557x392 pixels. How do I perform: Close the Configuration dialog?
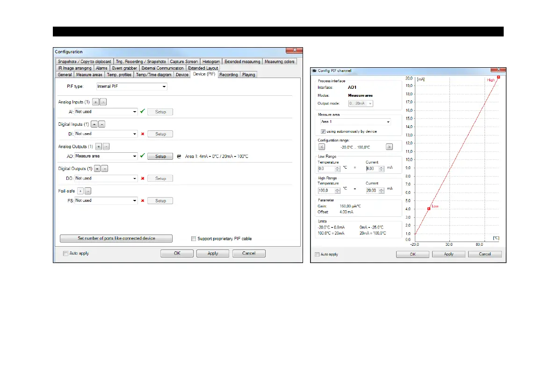click(x=294, y=50)
